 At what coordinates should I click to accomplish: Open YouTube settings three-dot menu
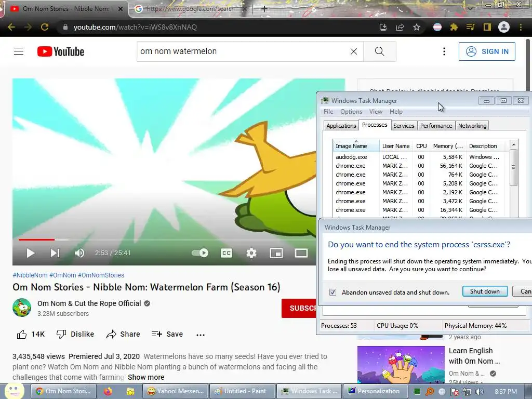click(x=444, y=51)
